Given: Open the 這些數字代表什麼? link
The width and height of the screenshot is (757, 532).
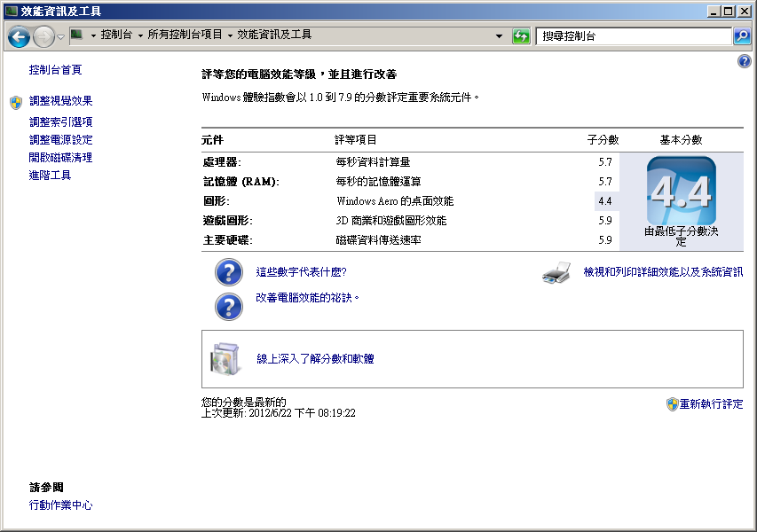Looking at the screenshot, I should point(301,272).
